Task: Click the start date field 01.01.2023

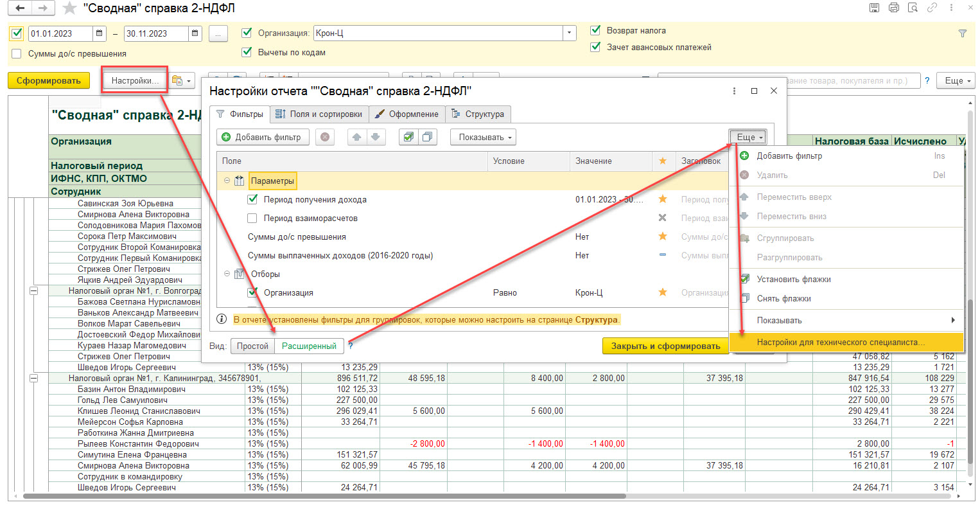Action: (x=60, y=33)
